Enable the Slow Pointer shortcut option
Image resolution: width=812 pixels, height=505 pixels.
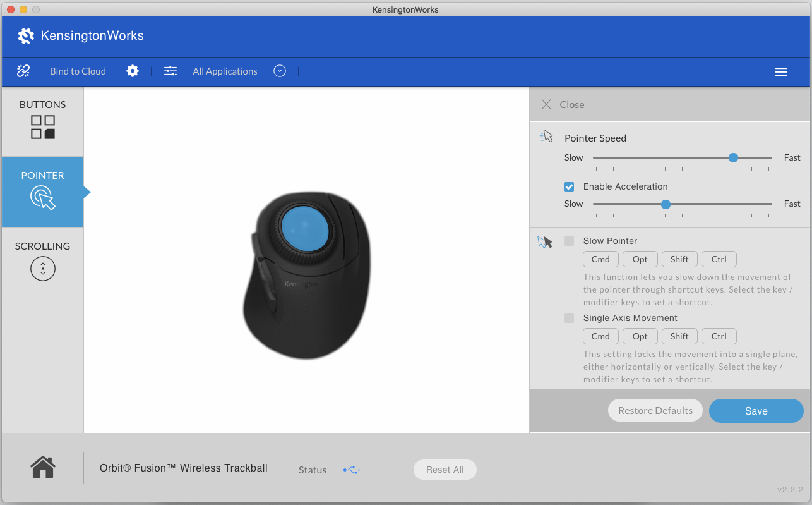tap(568, 241)
